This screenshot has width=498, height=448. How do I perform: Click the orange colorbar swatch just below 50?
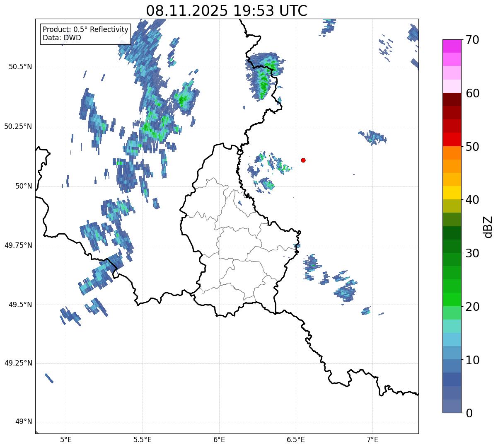[452, 153]
